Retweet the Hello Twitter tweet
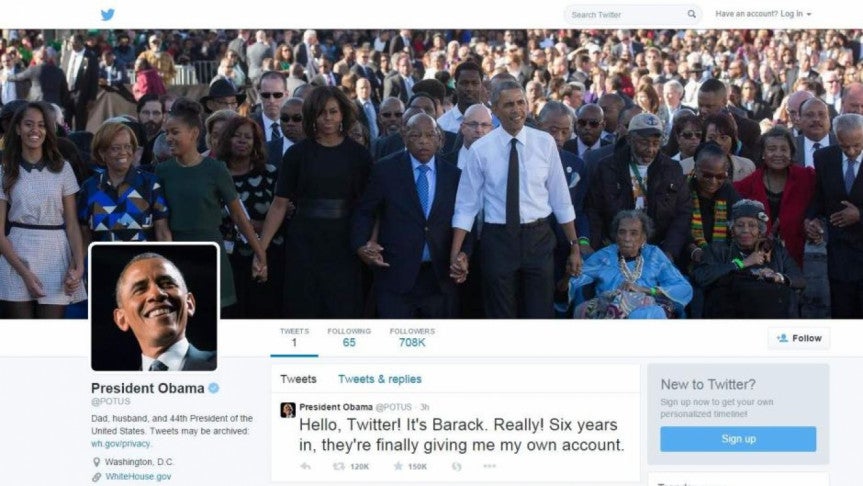 338,466
